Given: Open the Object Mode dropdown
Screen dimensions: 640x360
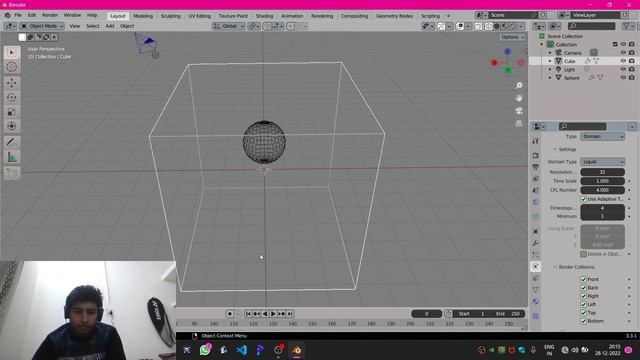Looking at the screenshot, I should (x=42, y=26).
